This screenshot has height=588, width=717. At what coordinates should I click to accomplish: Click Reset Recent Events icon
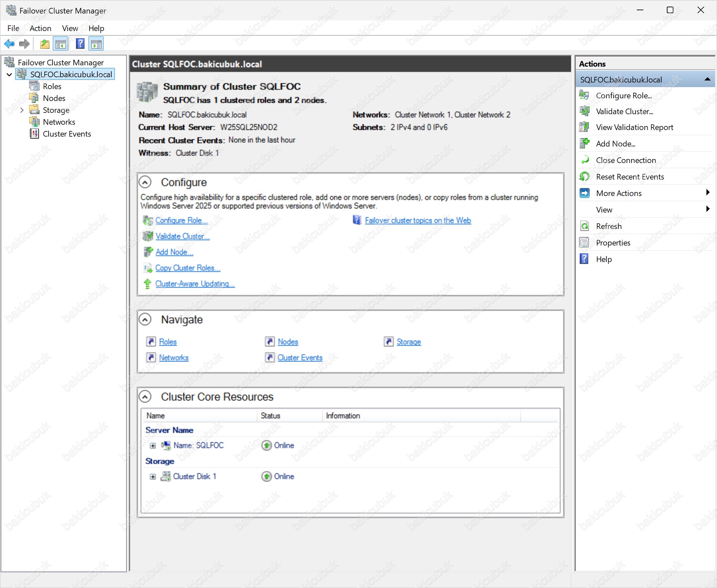pos(584,177)
